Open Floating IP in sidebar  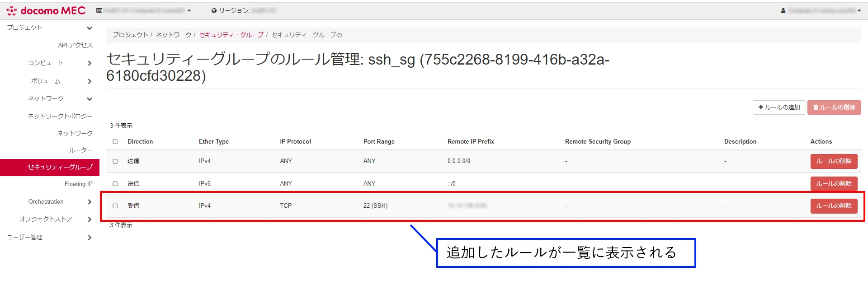click(78, 184)
